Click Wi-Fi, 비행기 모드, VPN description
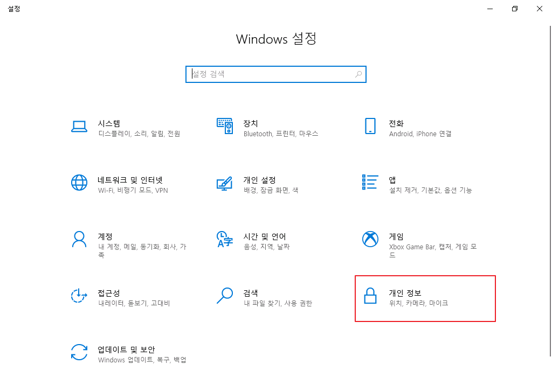 point(133,190)
